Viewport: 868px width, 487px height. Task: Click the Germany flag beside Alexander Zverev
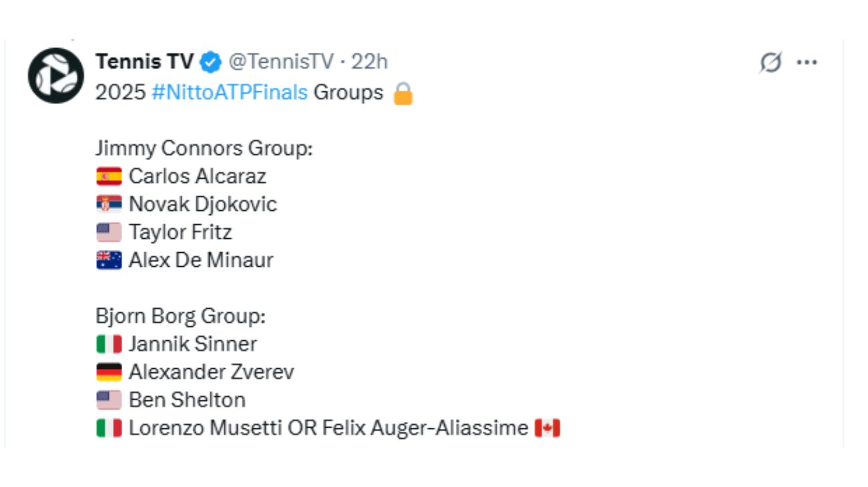pos(109,372)
